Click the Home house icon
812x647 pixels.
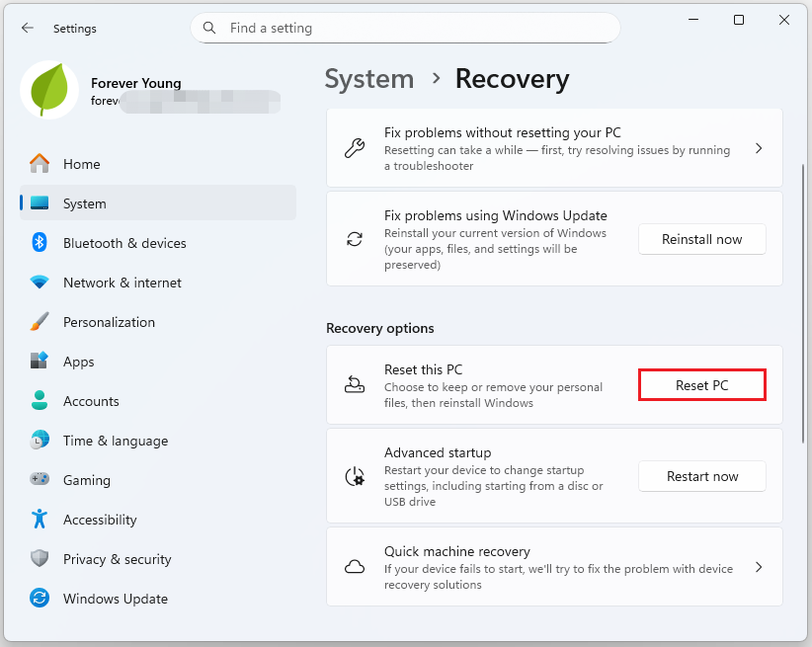[40, 164]
